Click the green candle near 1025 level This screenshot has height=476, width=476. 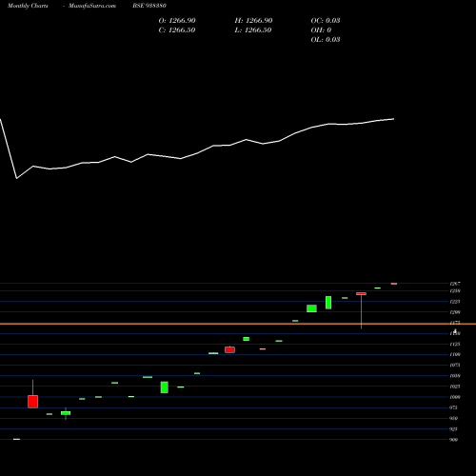165,387
